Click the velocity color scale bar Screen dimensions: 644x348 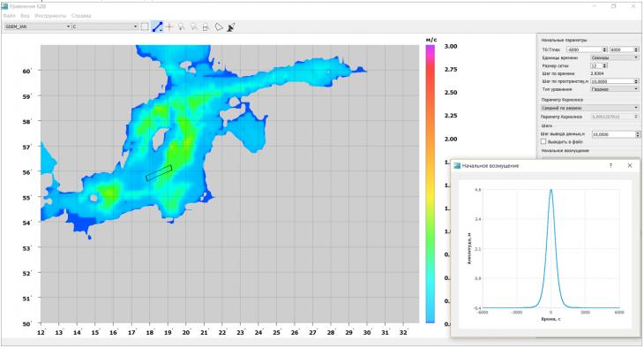pos(430,184)
